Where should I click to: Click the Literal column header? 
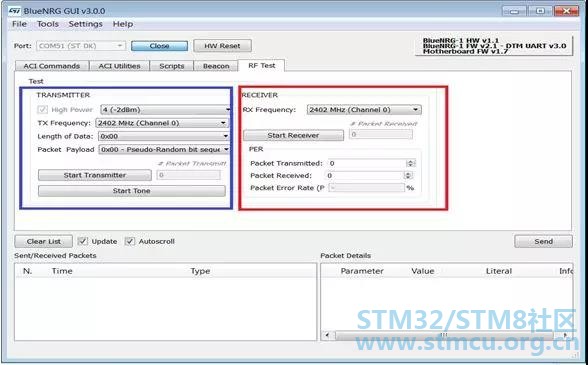499,271
